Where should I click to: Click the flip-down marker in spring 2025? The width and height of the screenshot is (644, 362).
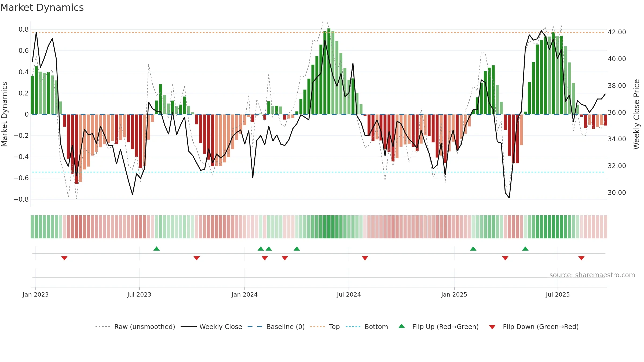coord(505,258)
